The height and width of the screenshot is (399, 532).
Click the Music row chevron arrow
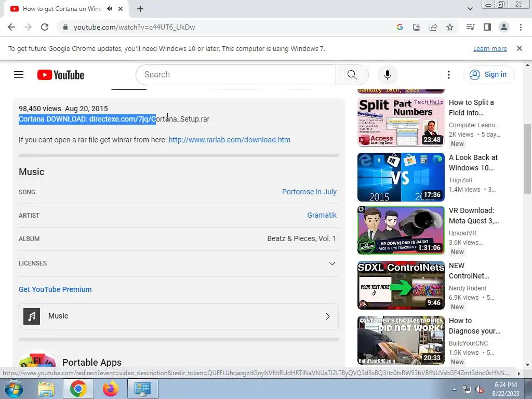pos(328,316)
